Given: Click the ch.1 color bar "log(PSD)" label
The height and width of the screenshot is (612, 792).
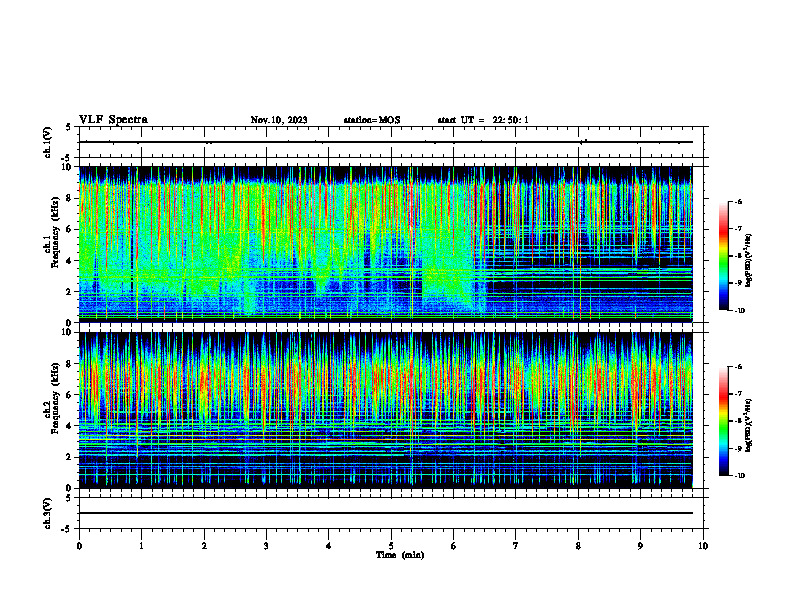Looking at the screenshot, I should pyautogui.click(x=749, y=261).
